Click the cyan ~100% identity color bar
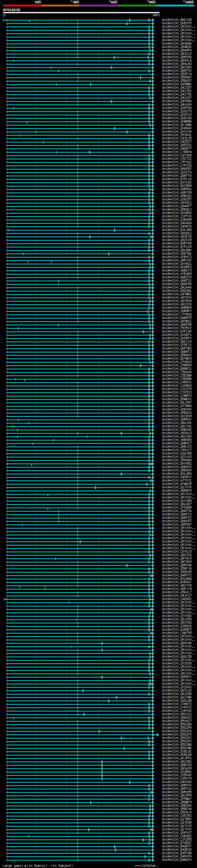 (x=175, y=6)
